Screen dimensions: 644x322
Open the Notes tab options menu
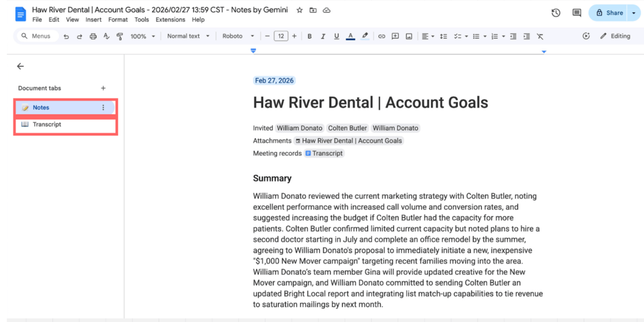pos(103,107)
